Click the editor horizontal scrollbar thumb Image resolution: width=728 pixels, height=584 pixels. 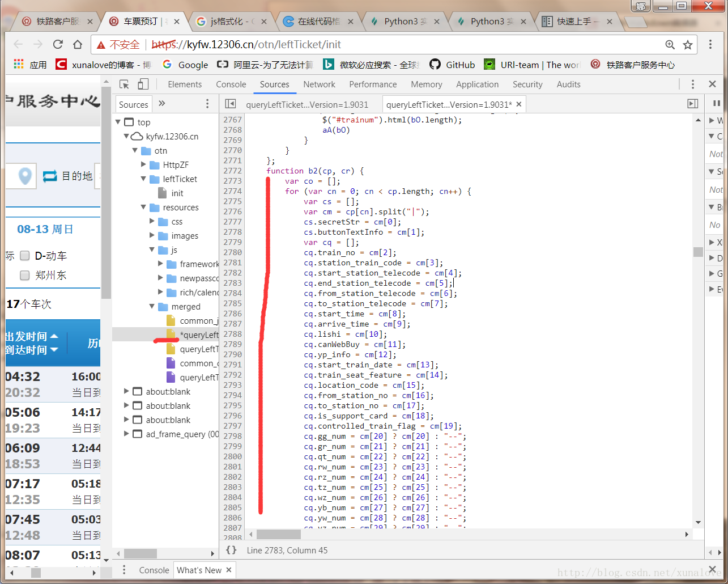(x=279, y=534)
